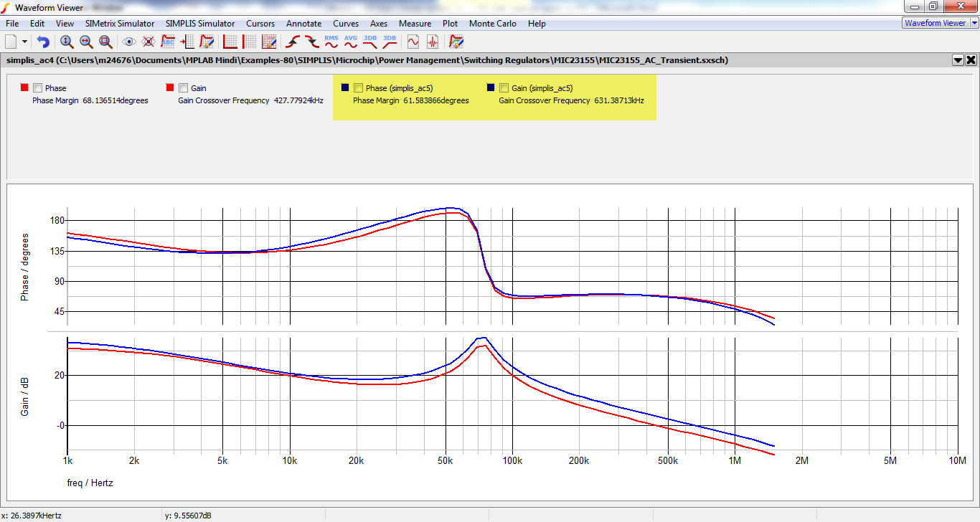Screen dimensions: 980x522
Task: Click the dark blue swatch beside Phase (simplis_ac5)
Action: [x=345, y=87]
